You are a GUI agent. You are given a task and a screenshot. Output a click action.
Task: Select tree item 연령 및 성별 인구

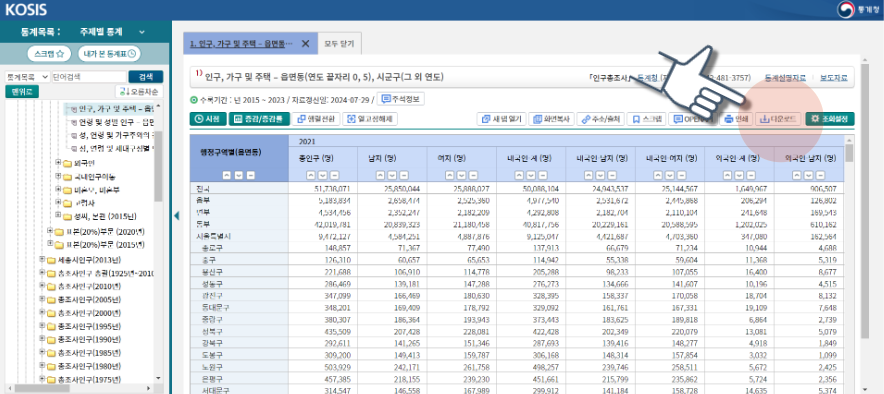117,122
